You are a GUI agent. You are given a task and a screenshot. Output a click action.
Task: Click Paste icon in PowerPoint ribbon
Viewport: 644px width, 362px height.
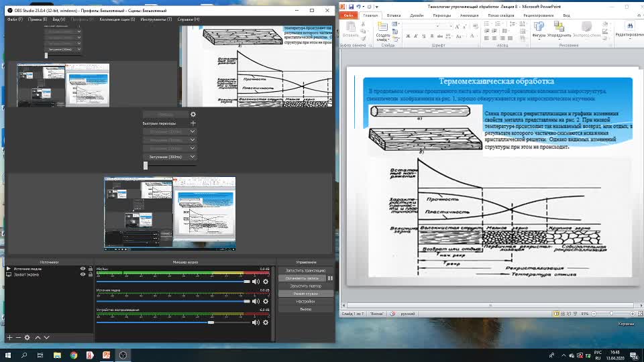click(350, 27)
